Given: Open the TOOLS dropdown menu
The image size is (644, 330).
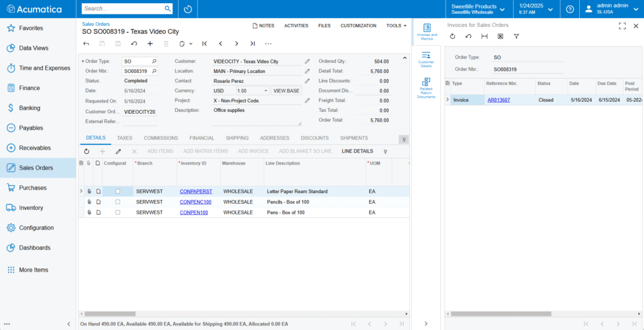Looking at the screenshot, I should 396,26.
